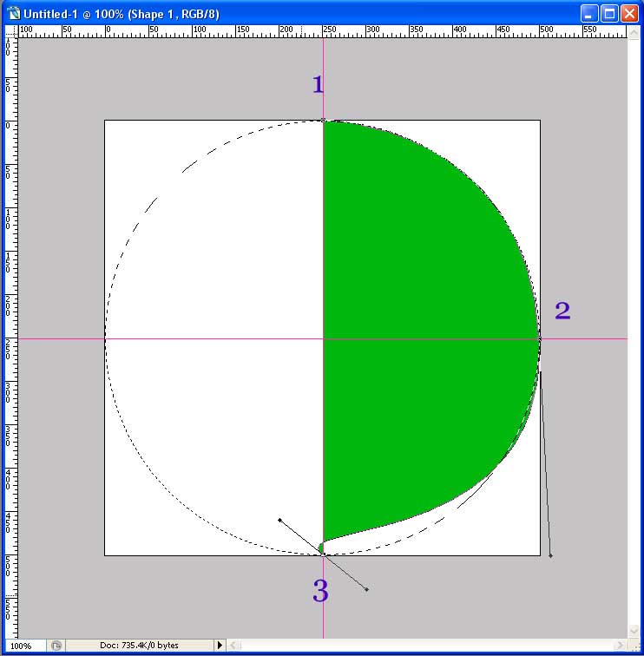644x656 pixels.
Task: Click the 100% zoom level field
Action: (24, 646)
